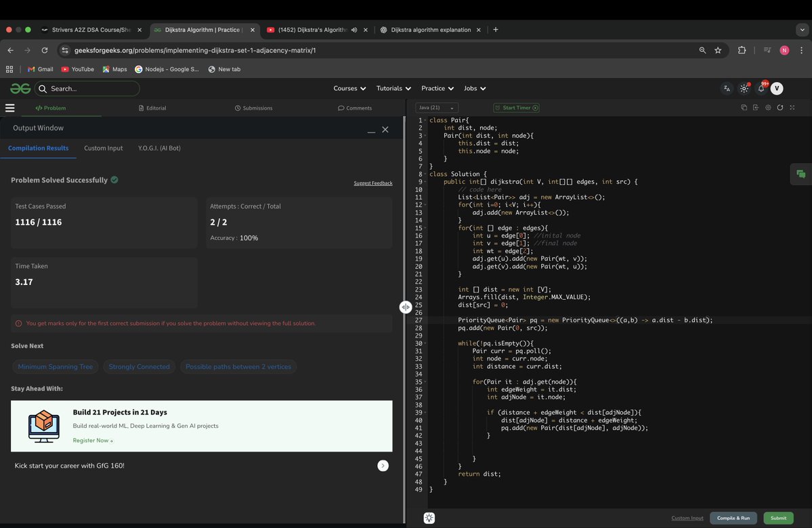Click the Suggest Feedback link
Viewport: 812px width, 528px height.
click(x=373, y=183)
